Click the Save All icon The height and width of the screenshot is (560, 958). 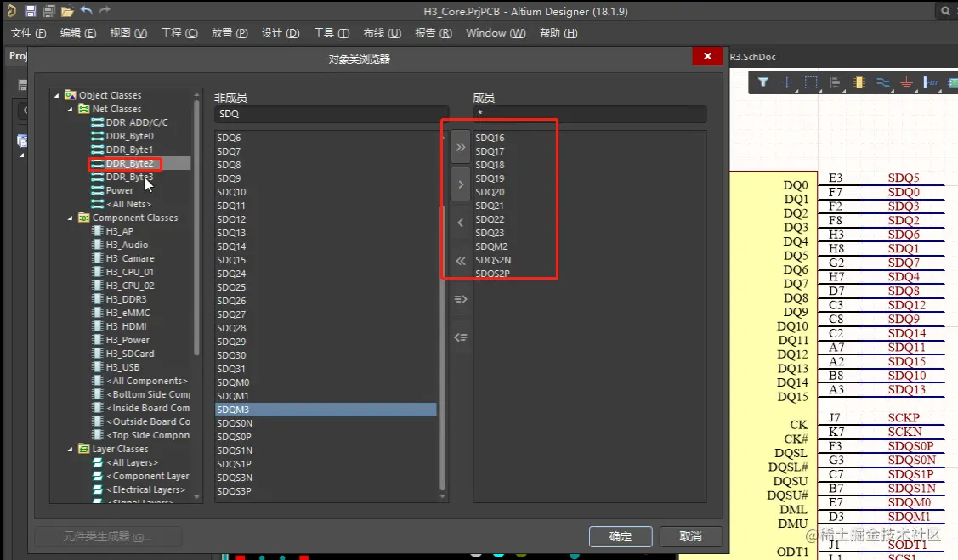point(48,11)
